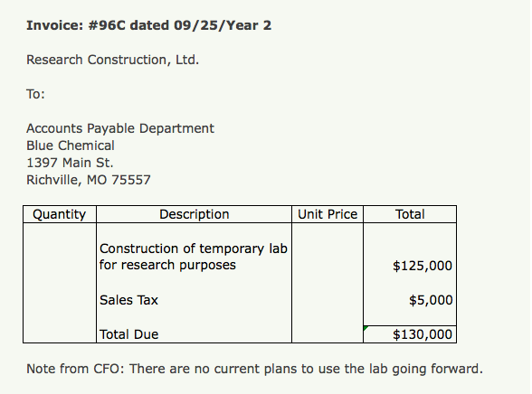This screenshot has height=394, width=532.
Task: Select the Research Construction, Ltd. text
Action: pos(112,60)
